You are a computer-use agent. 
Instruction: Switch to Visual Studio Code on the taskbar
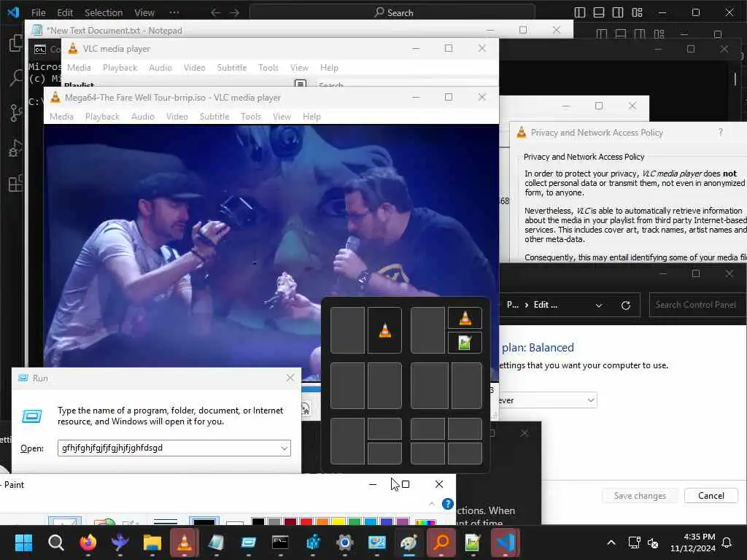pyautogui.click(x=506, y=542)
